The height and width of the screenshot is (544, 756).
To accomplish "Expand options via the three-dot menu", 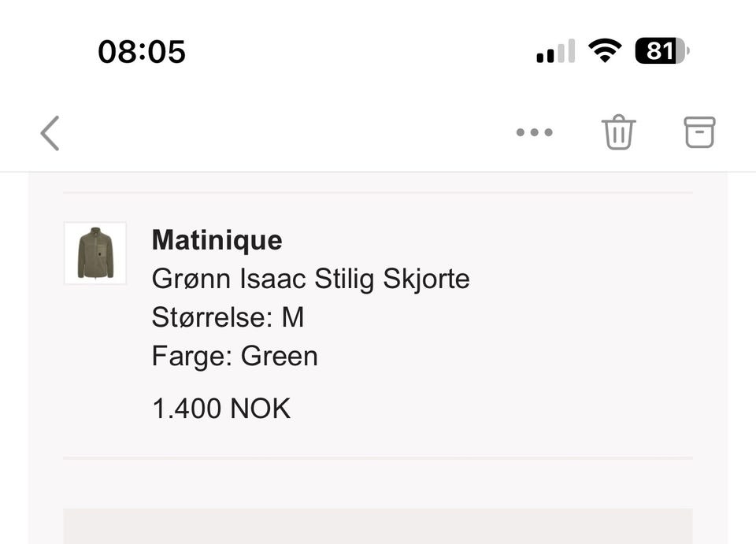I will click(x=534, y=132).
